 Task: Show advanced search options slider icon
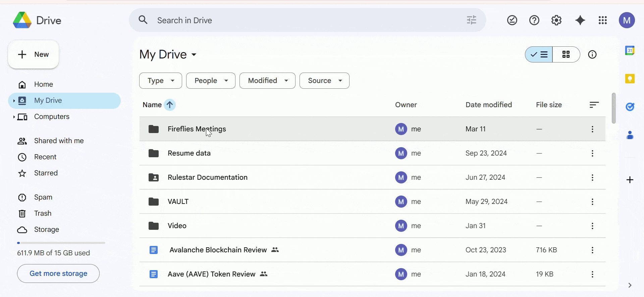click(x=471, y=20)
